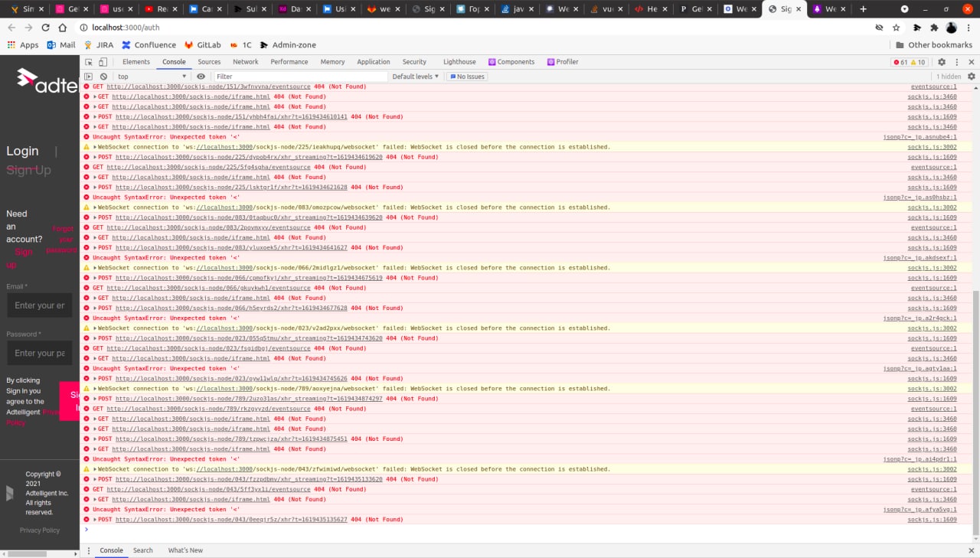The width and height of the screenshot is (980, 558).
Task: Open Admin-zone bookmark
Action: pos(288,45)
